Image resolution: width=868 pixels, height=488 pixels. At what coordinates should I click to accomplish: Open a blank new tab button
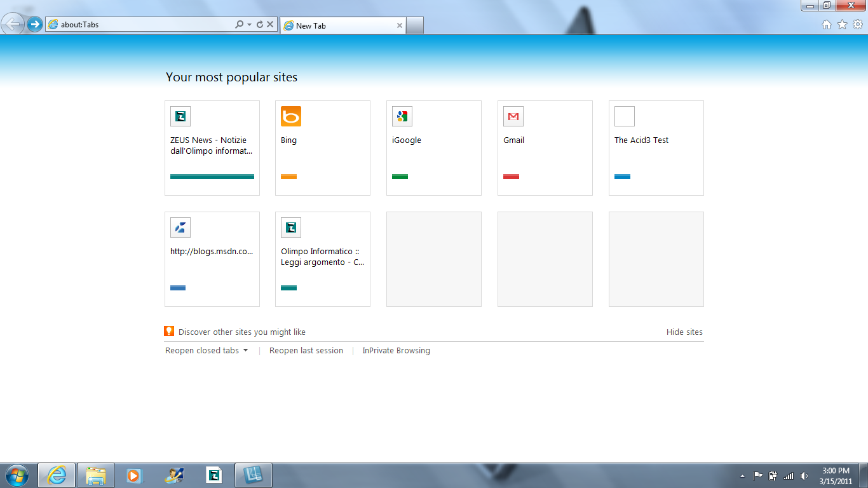(414, 25)
